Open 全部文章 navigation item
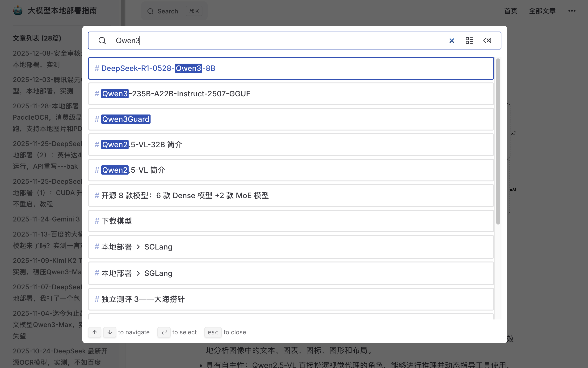This screenshot has height=368, width=588. click(x=542, y=11)
